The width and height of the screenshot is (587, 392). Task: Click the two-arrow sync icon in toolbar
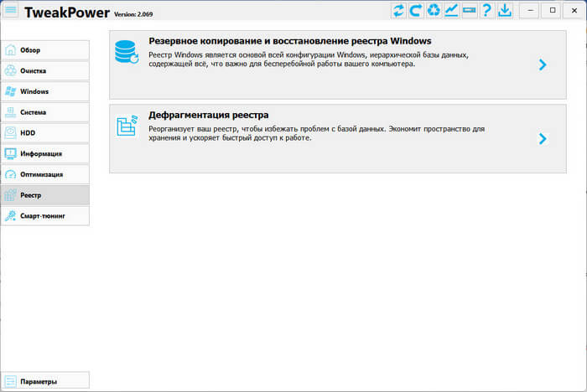click(398, 11)
